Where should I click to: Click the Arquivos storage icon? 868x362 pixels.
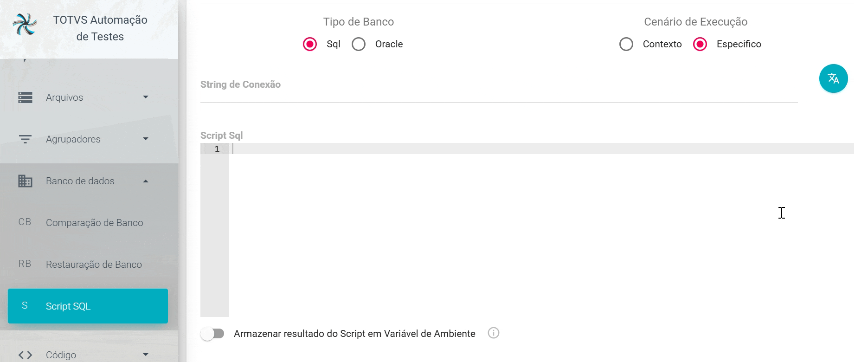[x=25, y=97]
